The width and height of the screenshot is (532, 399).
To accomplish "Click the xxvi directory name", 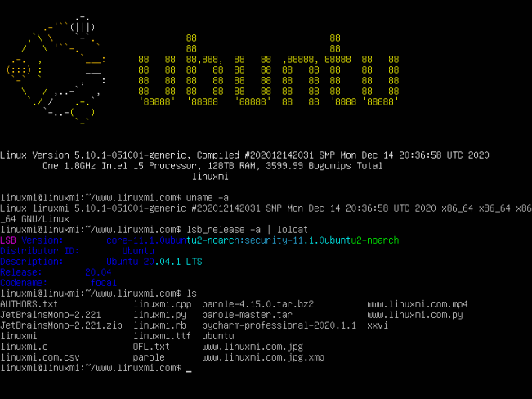I will tap(378, 325).
